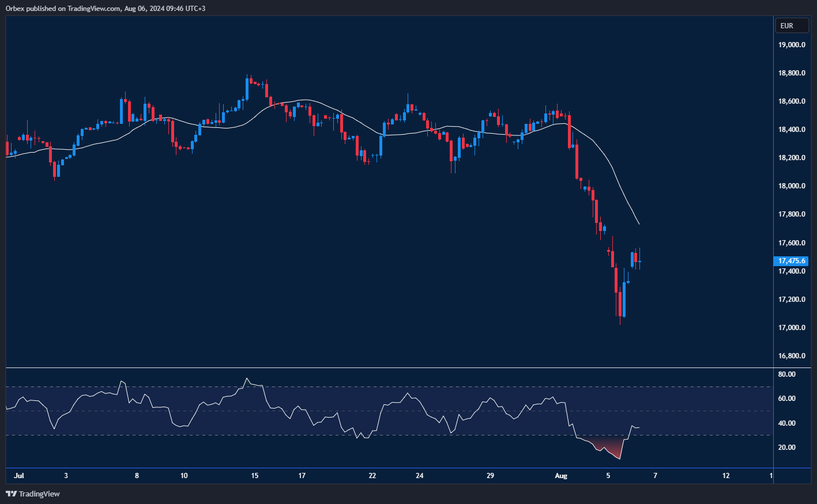Click the 18,000.0 price axis label
817x504 pixels.
(x=791, y=186)
